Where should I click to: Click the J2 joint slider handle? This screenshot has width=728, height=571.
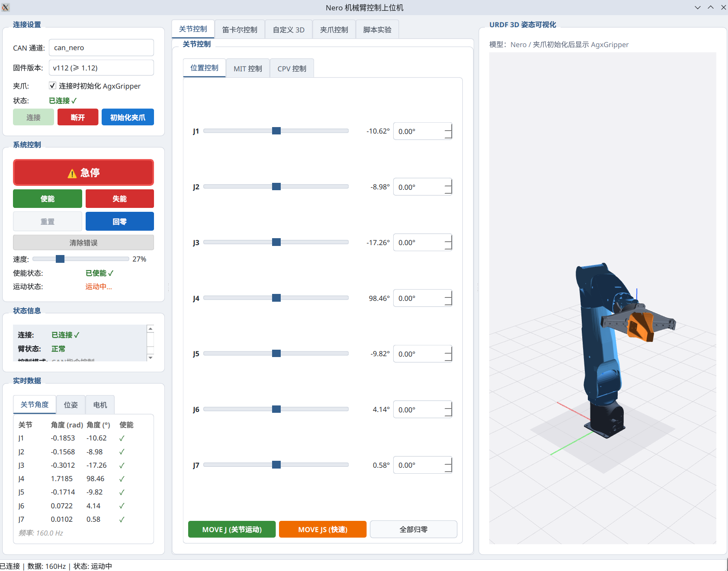(276, 187)
